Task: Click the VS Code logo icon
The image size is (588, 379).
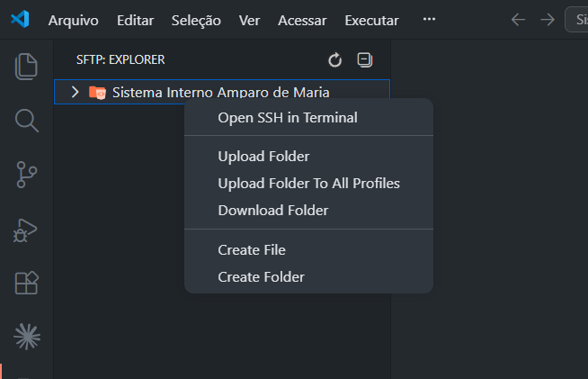Action: pos(21,19)
